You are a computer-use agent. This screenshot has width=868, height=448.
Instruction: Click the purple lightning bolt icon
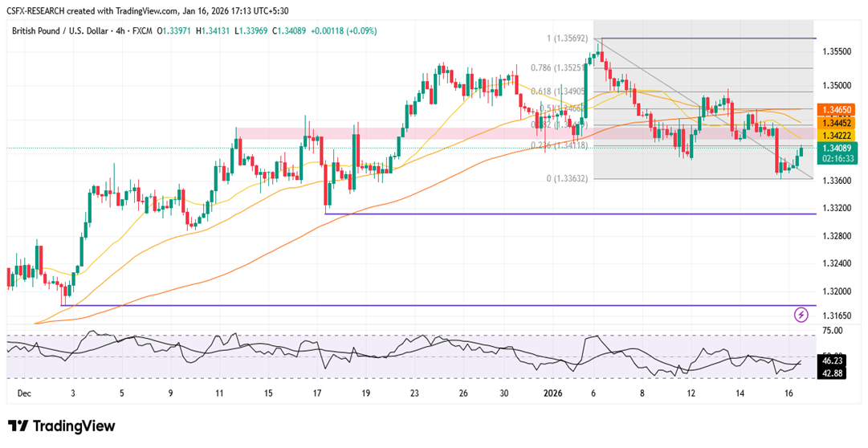point(801,314)
